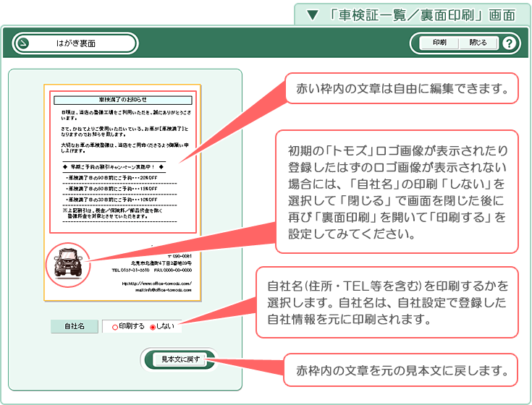The image size is (532, 405).
Task: Click the 15%OFF discount line
Action: [111, 189]
